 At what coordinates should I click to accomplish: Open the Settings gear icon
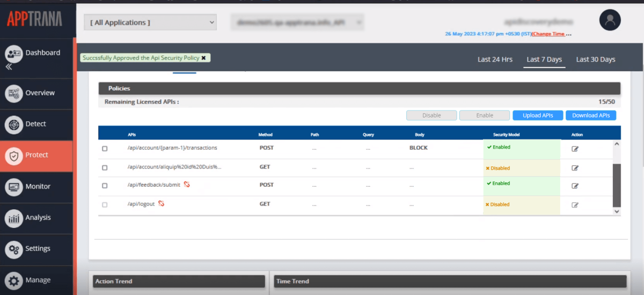[x=13, y=249]
